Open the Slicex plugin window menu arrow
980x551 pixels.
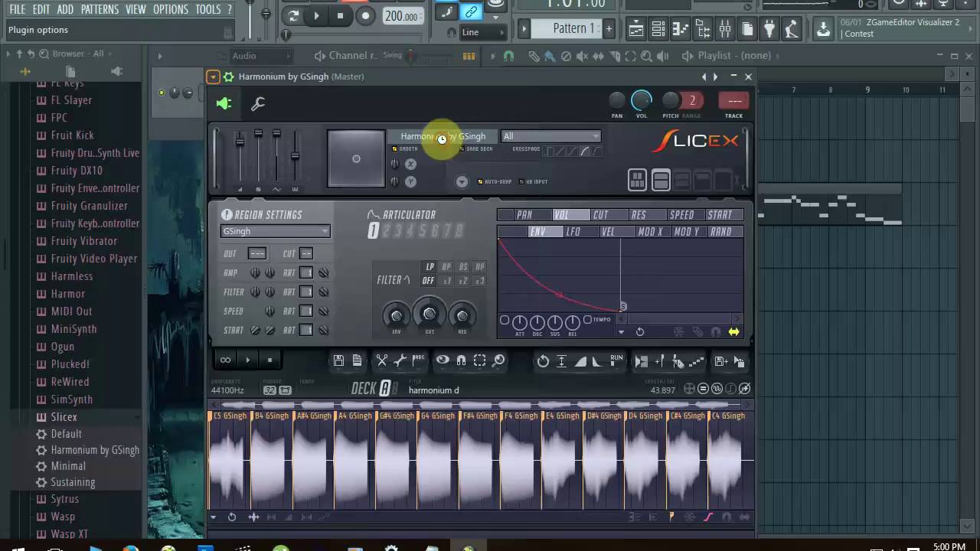(x=213, y=77)
